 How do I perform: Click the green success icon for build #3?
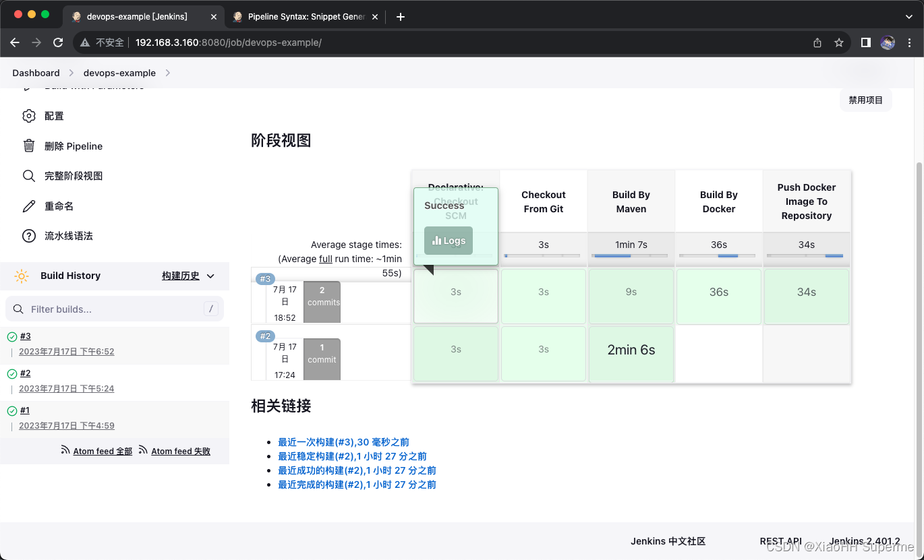[x=11, y=337]
